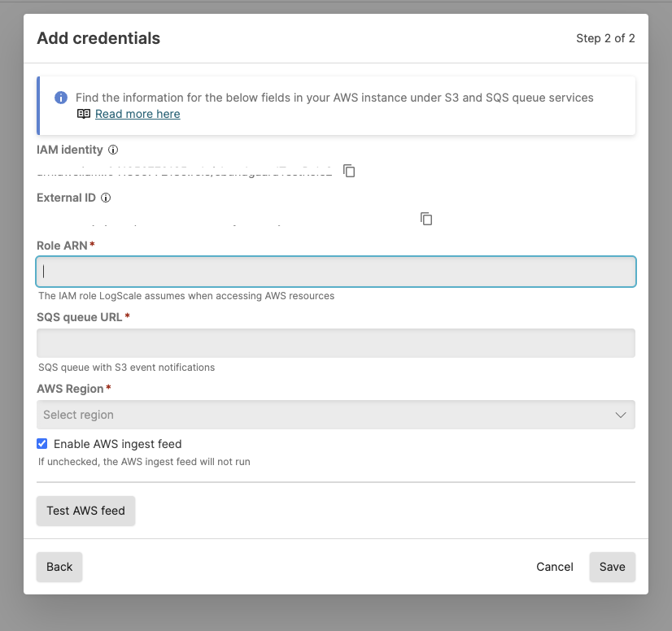This screenshot has height=631, width=672.
Task: Click the SQS queue URL field
Action: tap(335, 342)
